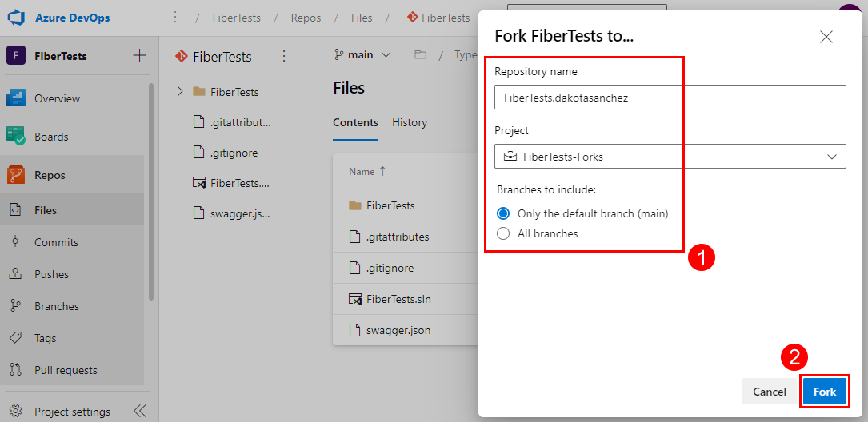The image size is (868, 422).
Task: Click the Azure DevOps logo icon
Action: (17, 18)
